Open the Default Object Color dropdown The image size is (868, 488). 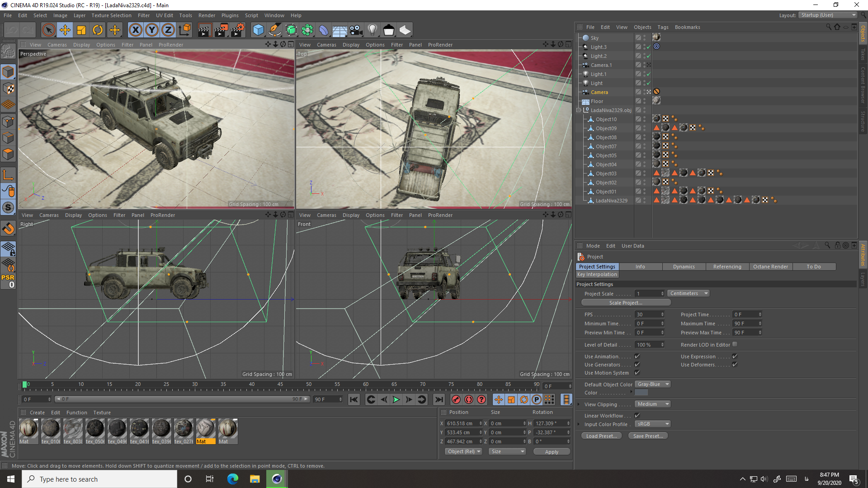[651, 384]
